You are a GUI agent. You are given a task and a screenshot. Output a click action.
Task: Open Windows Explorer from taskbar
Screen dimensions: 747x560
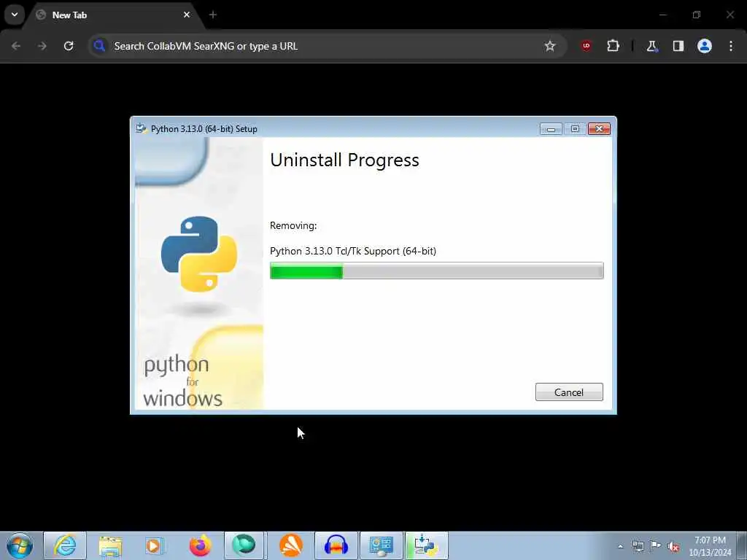(110, 545)
